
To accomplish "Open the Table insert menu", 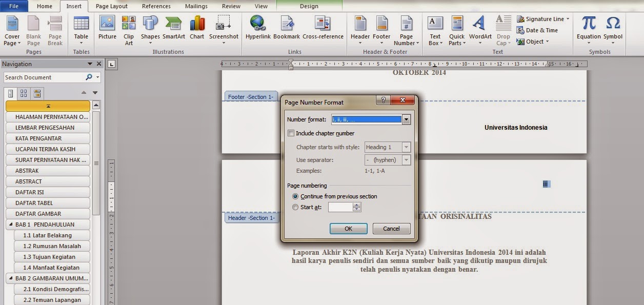I will coord(81,31).
